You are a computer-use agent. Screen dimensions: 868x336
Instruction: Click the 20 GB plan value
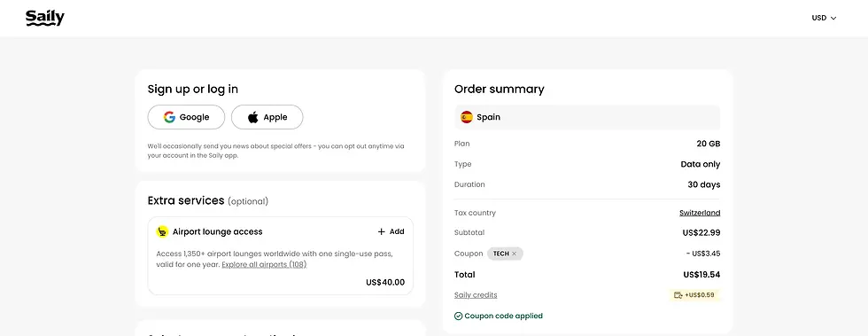point(708,144)
